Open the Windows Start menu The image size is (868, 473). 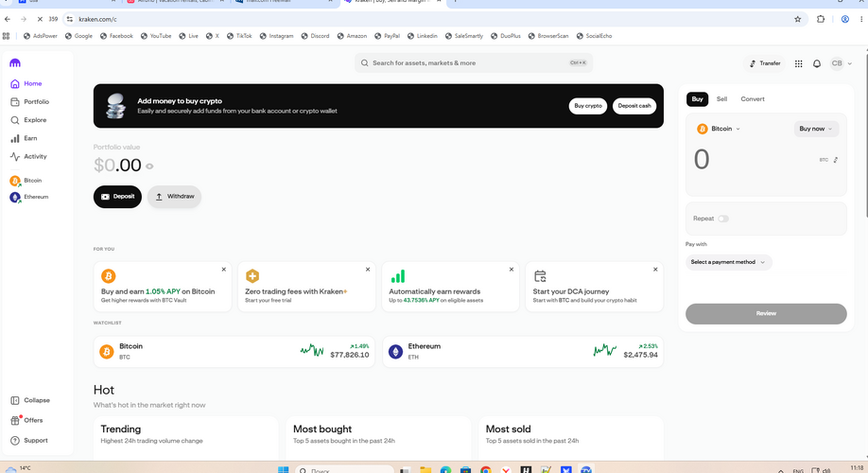click(283, 469)
